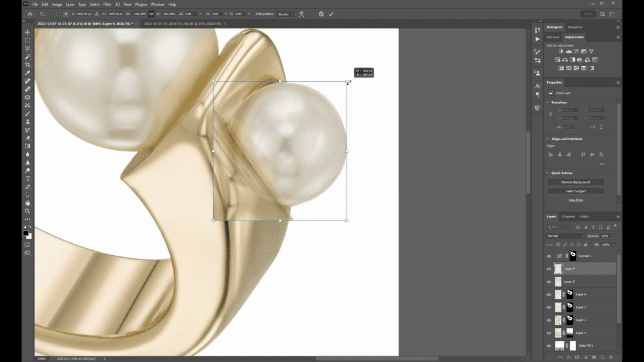Select the Type tool
The width and height of the screenshot is (644, 362).
[28, 178]
